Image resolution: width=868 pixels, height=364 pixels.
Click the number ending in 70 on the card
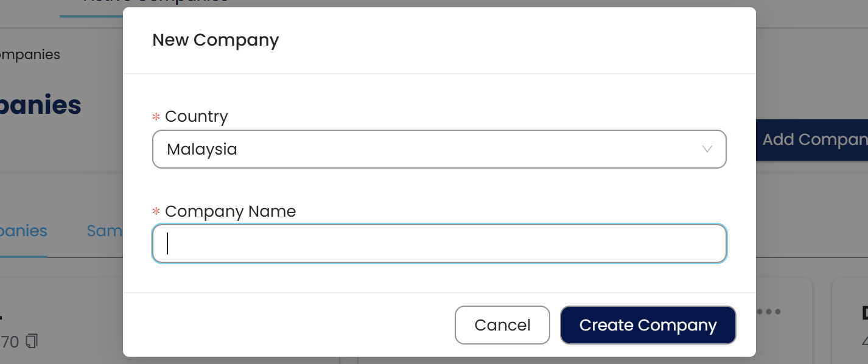click(10, 342)
